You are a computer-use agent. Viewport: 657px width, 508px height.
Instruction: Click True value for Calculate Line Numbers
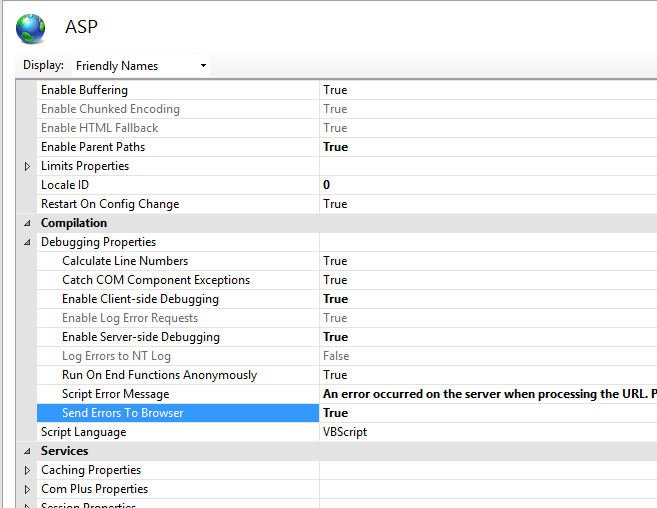coord(488,261)
